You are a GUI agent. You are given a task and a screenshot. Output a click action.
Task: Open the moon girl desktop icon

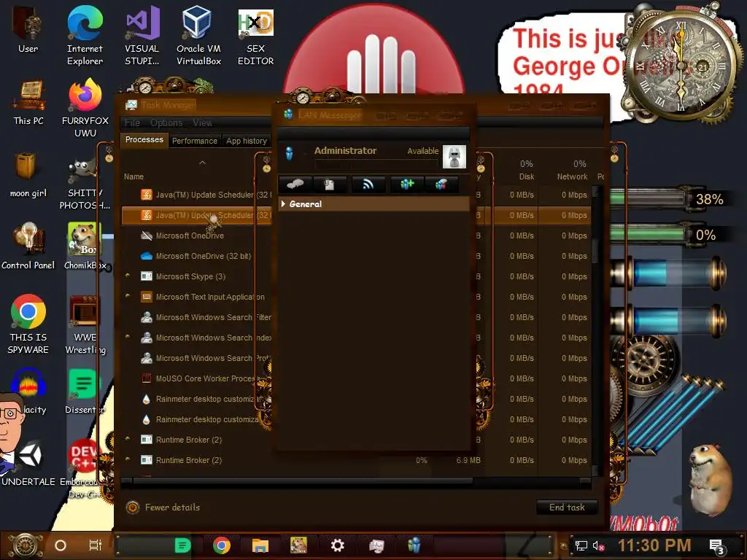click(28, 175)
